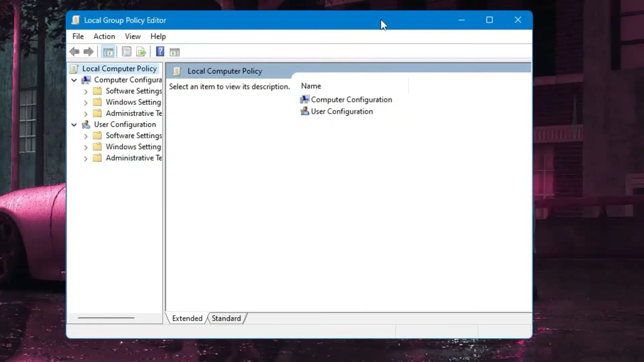
Task: Click Computer Configuration icon in the tree
Action: 86,80
